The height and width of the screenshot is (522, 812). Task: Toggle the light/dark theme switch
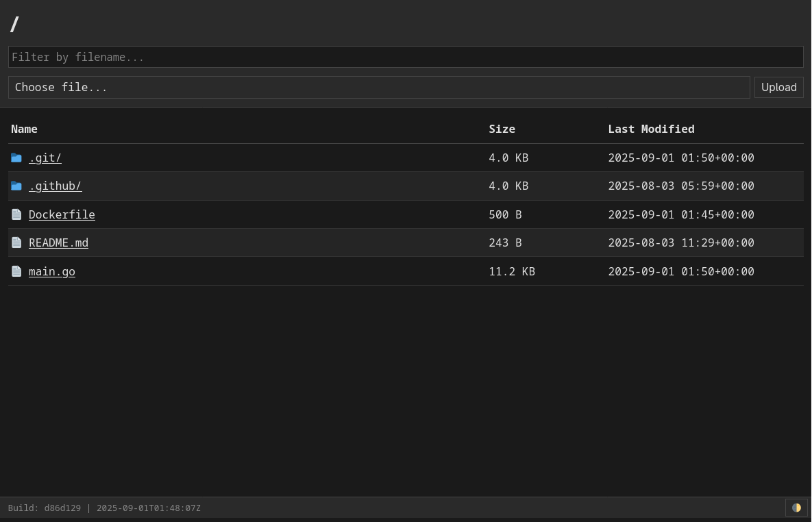(x=796, y=508)
